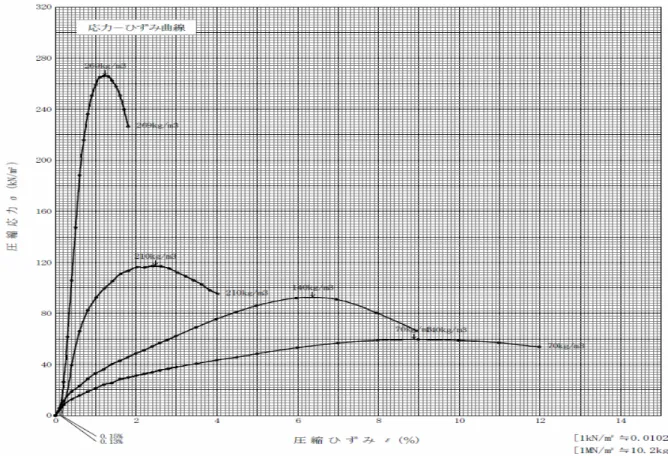
Task: Select the x-axis value 2
Action: pyautogui.click(x=136, y=421)
